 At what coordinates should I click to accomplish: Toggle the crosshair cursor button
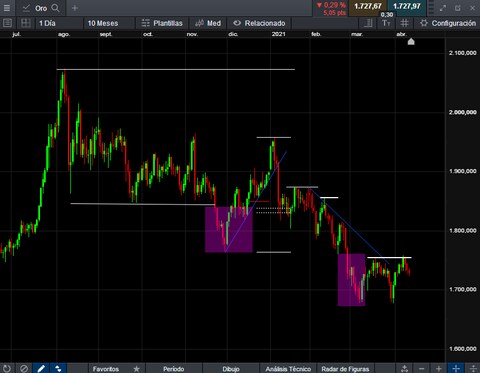(456, 368)
